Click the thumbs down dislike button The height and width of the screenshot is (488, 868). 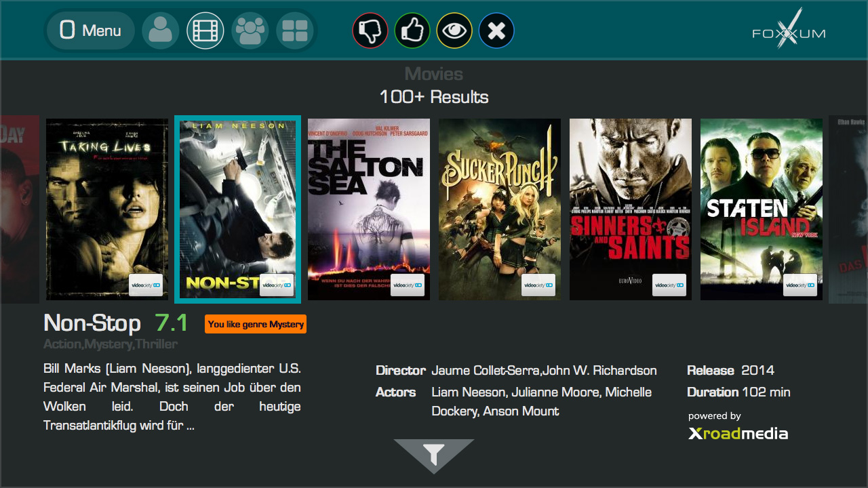pyautogui.click(x=370, y=30)
